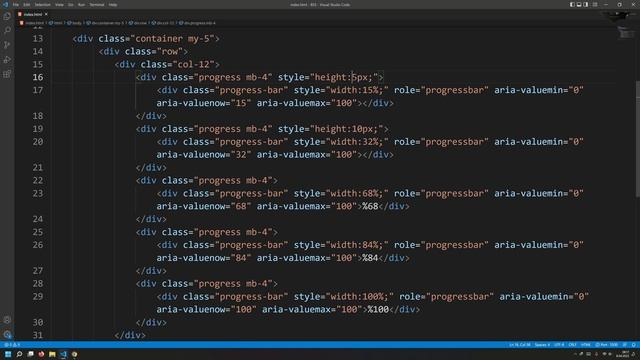
Task: Toggle the bottom panel layout icon
Action: pyautogui.click(x=579, y=4)
